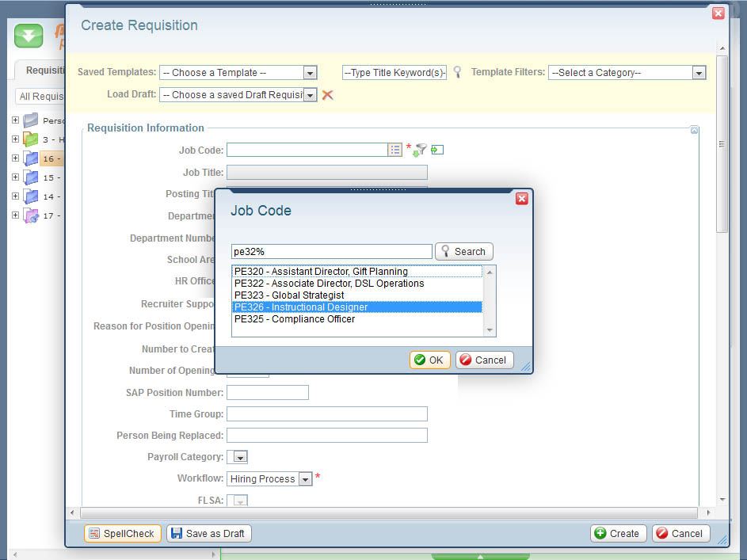The width and height of the screenshot is (747, 560).
Task: Select PE325 - Compliance Officer entry
Action: coord(295,319)
